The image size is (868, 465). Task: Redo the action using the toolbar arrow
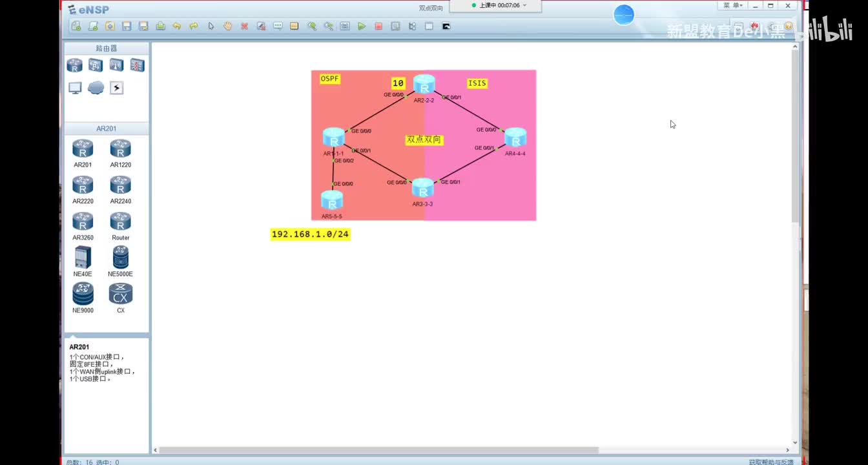tap(194, 26)
